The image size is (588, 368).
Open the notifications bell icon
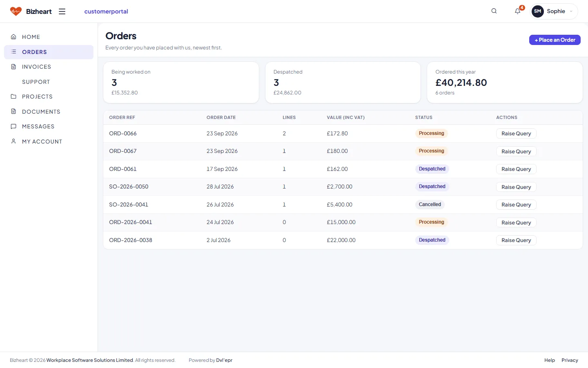[x=518, y=11]
